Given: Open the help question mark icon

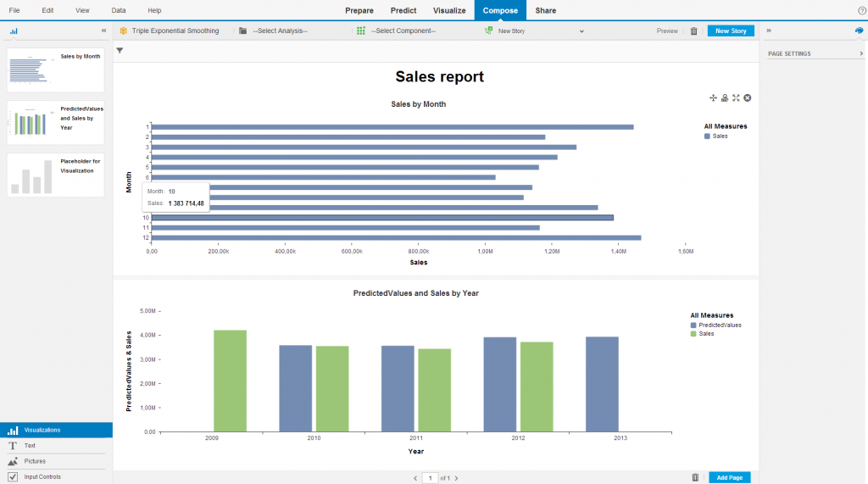Looking at the screenshot, I should 862,10.
